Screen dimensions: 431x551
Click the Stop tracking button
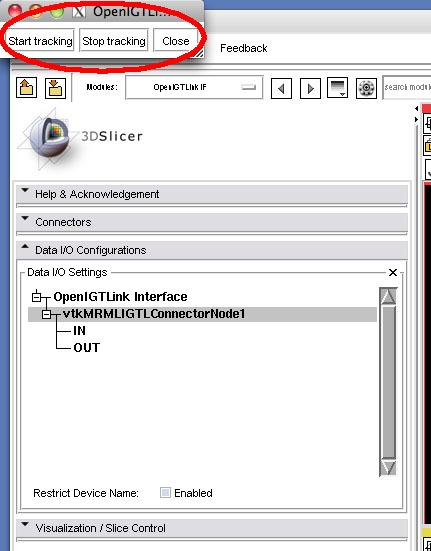pos(114,41)
